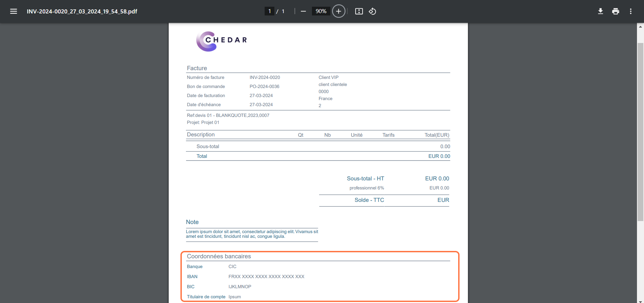Open the sidebar hamburger menu

pos(13,11)
